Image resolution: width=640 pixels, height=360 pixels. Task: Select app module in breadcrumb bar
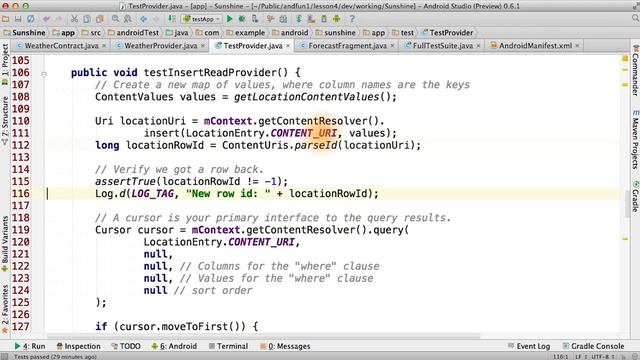click(x=64, y=33)
